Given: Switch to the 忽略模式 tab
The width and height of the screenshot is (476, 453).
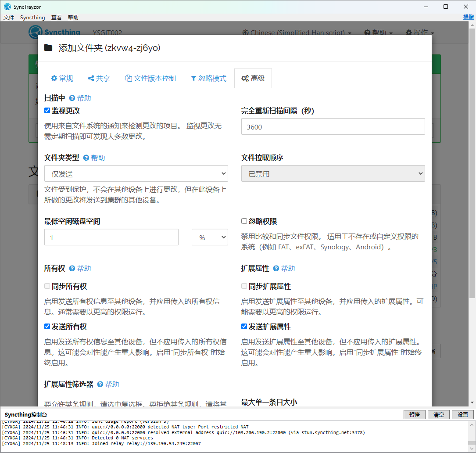Looking at the screenshot, I should 208,79.
